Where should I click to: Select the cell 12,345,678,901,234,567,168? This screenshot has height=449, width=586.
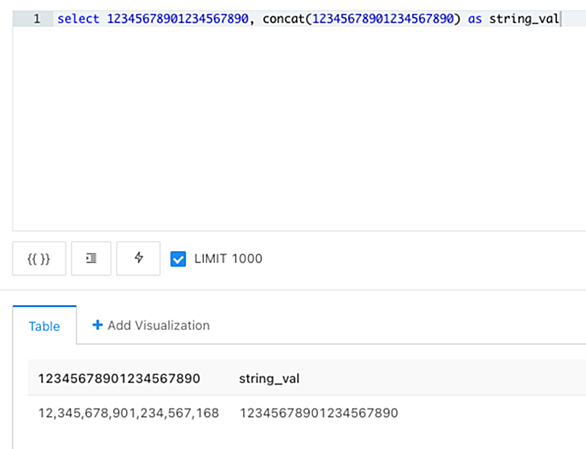(129, 413)
